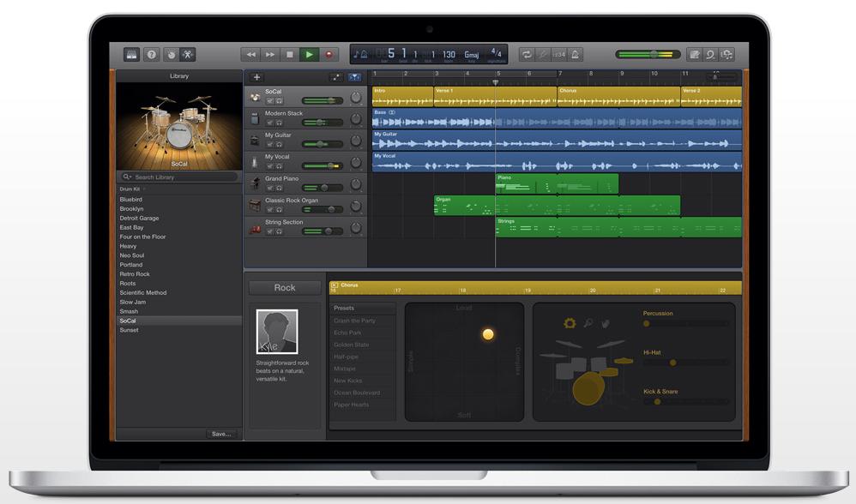Click the Rock genre button
Screen dimensions: 856x504
(x=285, y=287)
